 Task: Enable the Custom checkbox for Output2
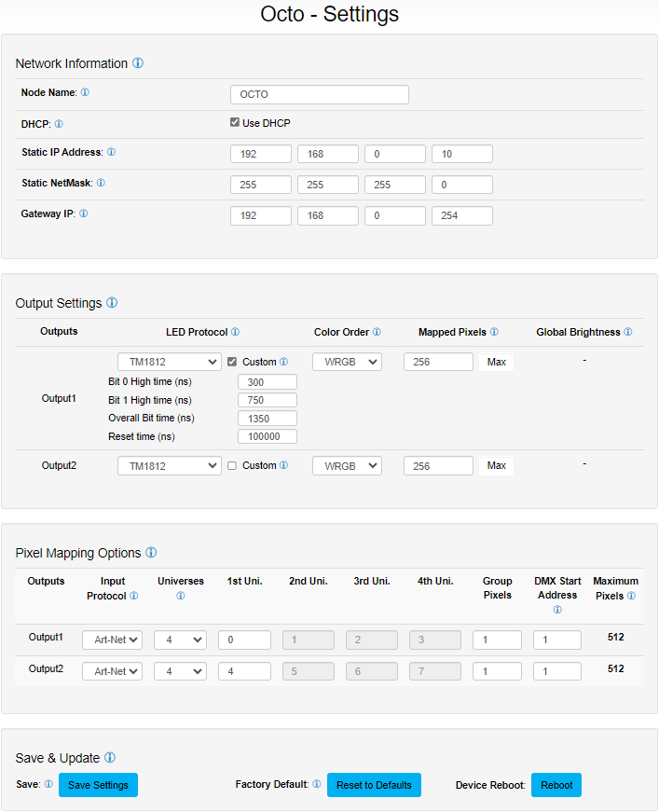coord(232,465)
